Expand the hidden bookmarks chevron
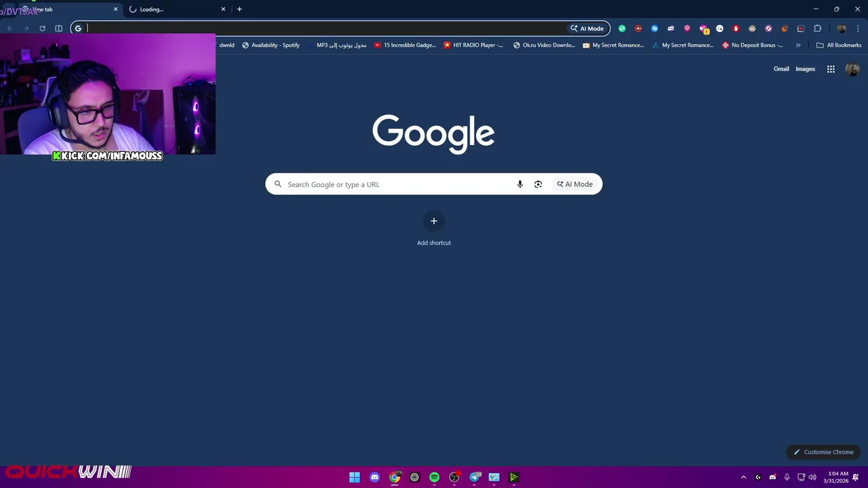Screen dimensions: 868x488 (x=798, y=45)
